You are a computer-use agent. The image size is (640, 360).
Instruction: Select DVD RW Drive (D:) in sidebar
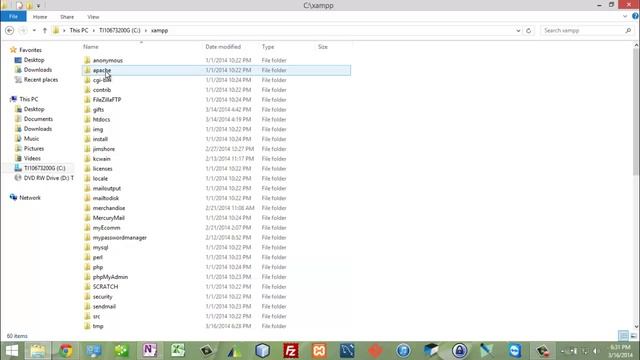click(49, 178)
